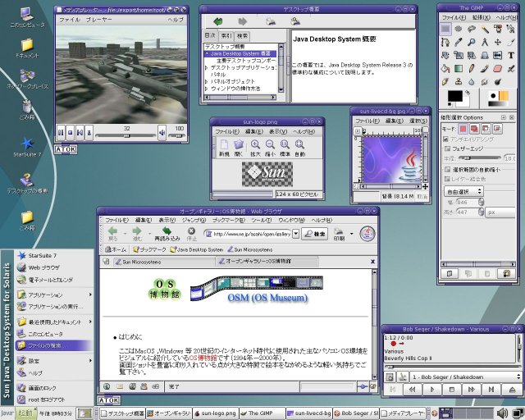Open the 自由選択 dropdown in GIMP options
Screen dimensions: 525x420
[x=463, y=192]
